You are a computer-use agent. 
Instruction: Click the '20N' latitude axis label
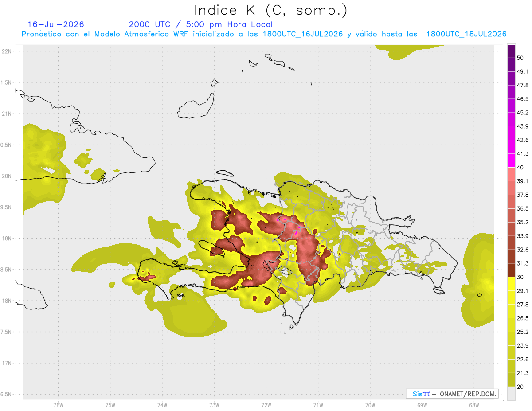[7, 176]
